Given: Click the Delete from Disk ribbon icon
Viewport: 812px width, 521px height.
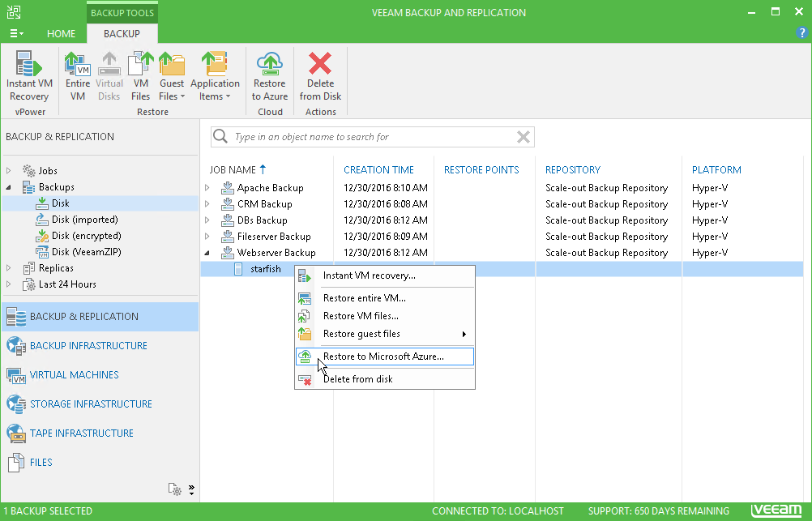Looking at the screenshot, I should pos(321,76).
